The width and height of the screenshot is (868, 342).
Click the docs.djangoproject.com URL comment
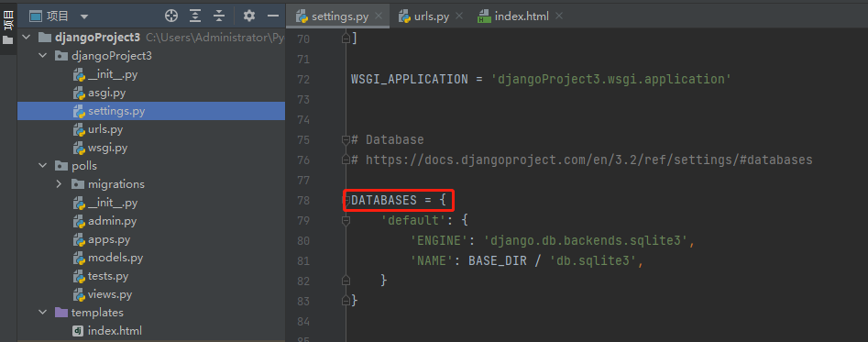[589, 160]
